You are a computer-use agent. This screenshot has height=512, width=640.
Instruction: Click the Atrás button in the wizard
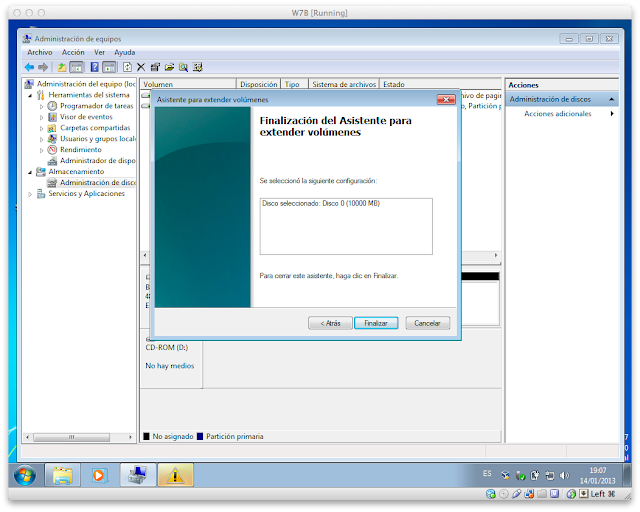330,323
